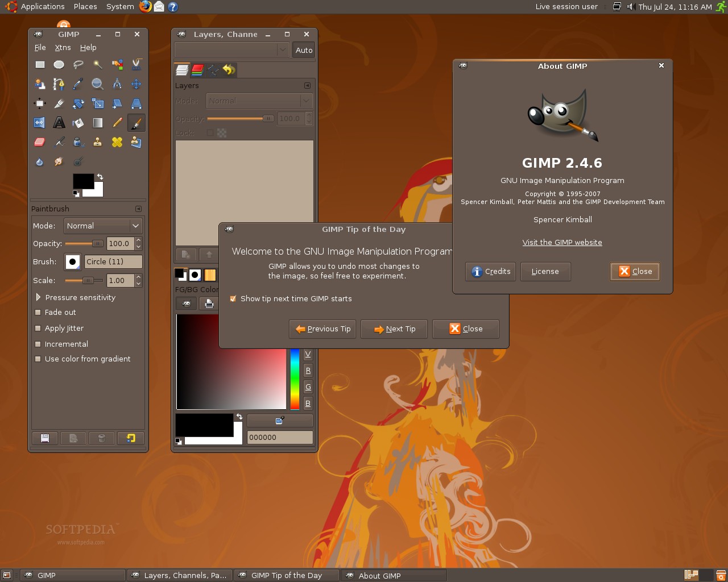Screen dimensions: 728x582
Task: Go to the Next Tip
Action: 394,329
